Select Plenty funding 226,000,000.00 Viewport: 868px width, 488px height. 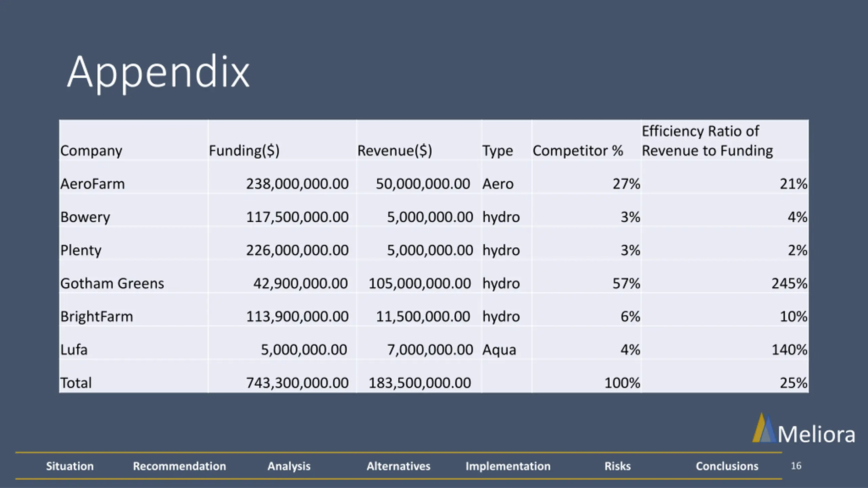coord(297,250)
